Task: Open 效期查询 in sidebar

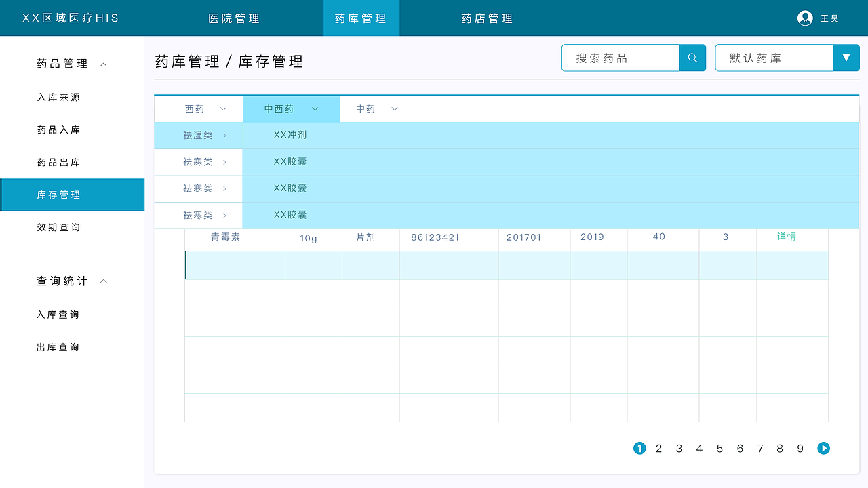Action: [58, 227]
